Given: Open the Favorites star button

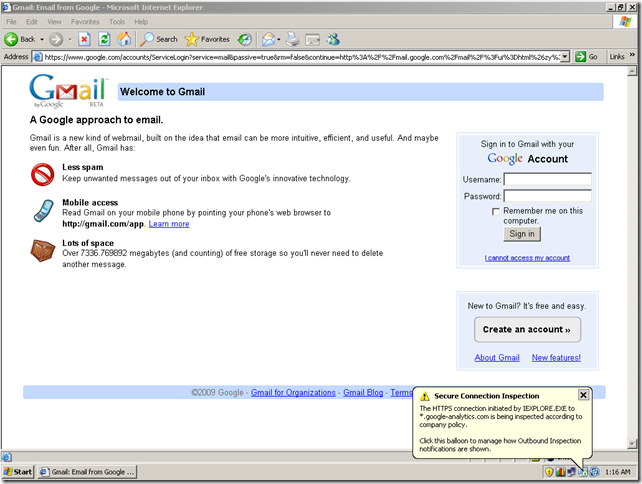Looking at the screenshot, I should pyautogui.click(x=207, y=39).
